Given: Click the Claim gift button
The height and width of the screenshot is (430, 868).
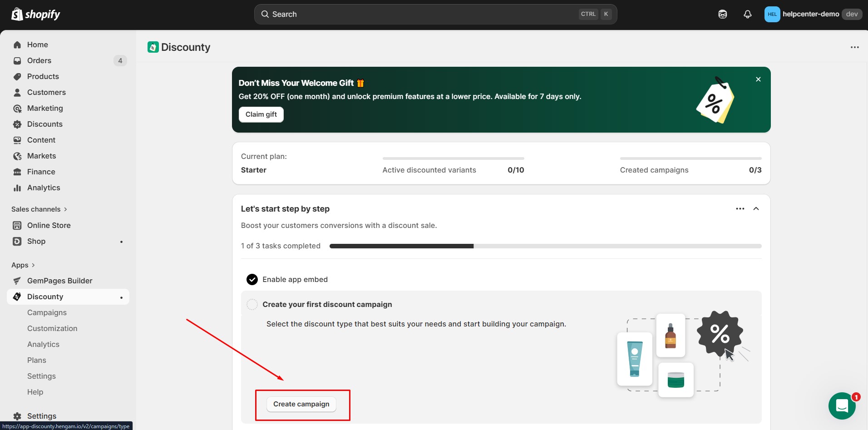Looking at the screenshot, I should [x=261, y=114].
